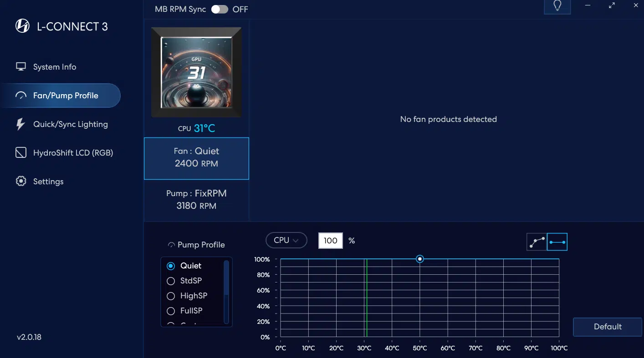Click the CPU 31°C temperature readout

click(196, 129)
